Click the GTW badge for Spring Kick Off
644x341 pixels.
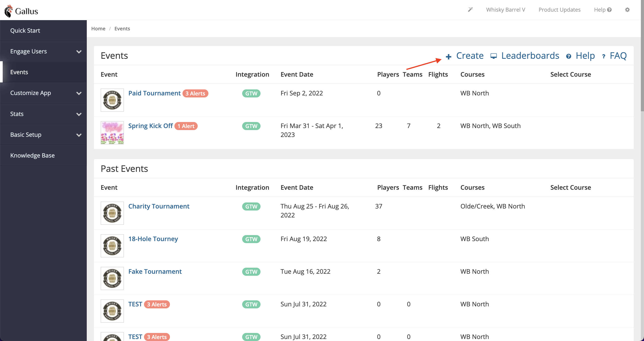(251, 126)
